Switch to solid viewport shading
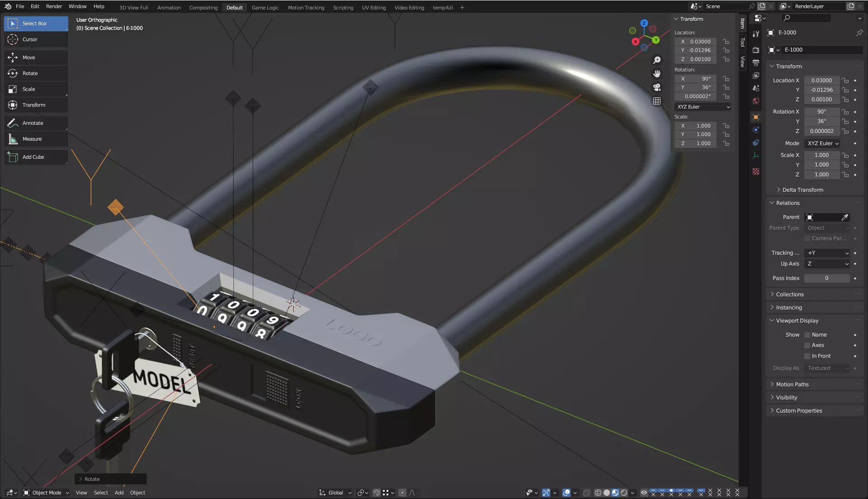 point(607,493)
